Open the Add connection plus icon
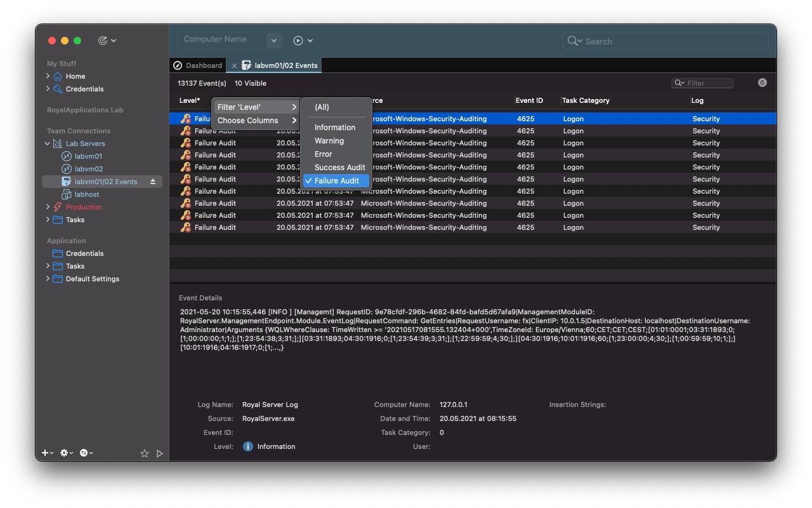Screen dimensions: 812x508 [44, 453]
